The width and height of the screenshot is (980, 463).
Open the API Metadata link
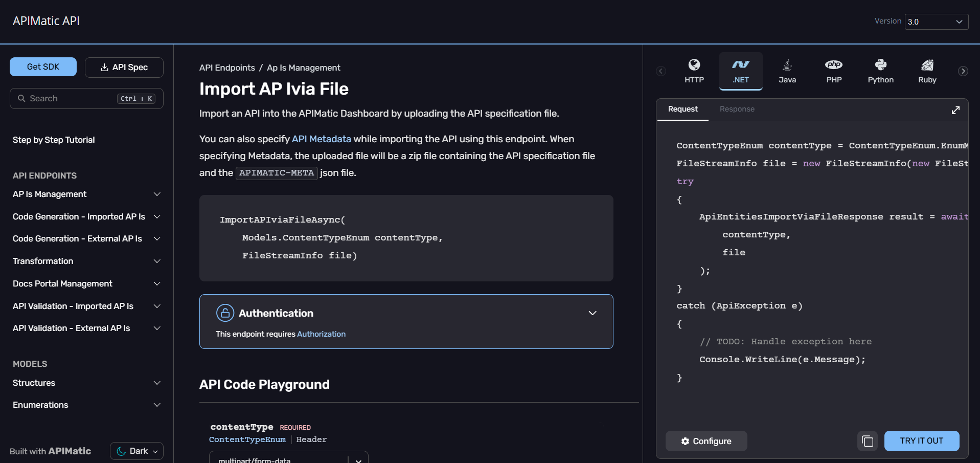(x=321, y=139)
